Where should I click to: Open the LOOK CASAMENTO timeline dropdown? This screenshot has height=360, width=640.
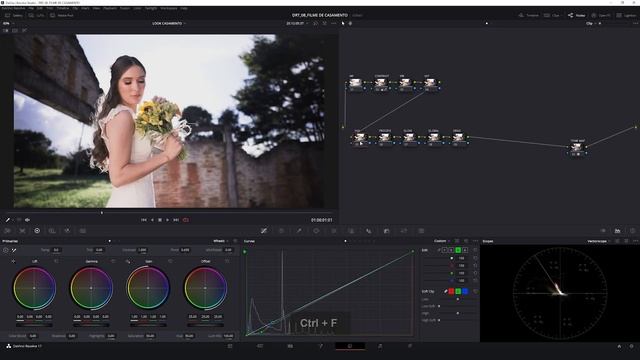coord(169,23)
